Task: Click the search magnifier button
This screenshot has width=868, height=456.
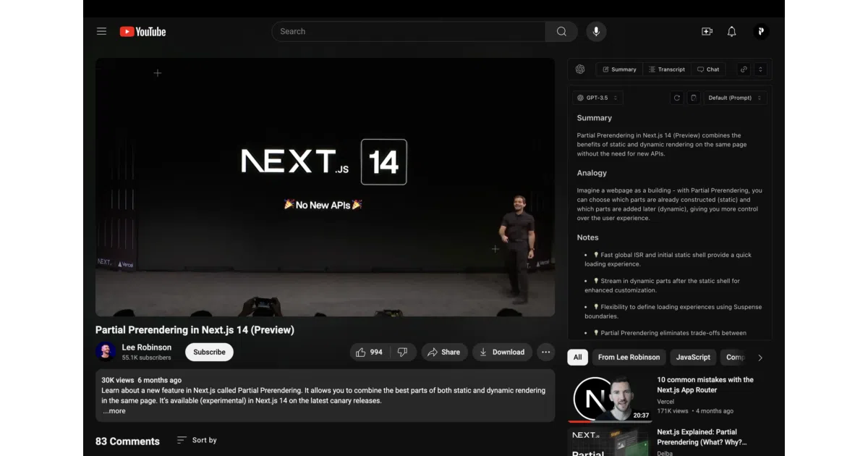Action: (x=561, y=31)
